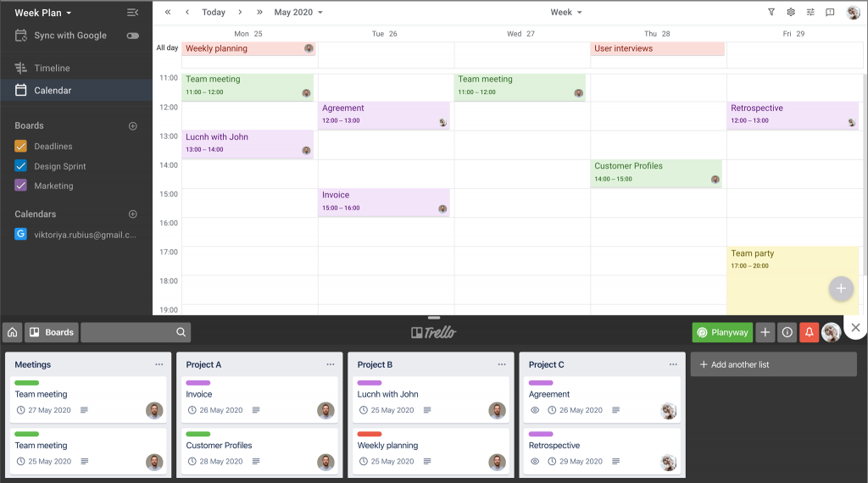
Task: Open the red Trello notifications bell
Action: (x=809, y=332)
